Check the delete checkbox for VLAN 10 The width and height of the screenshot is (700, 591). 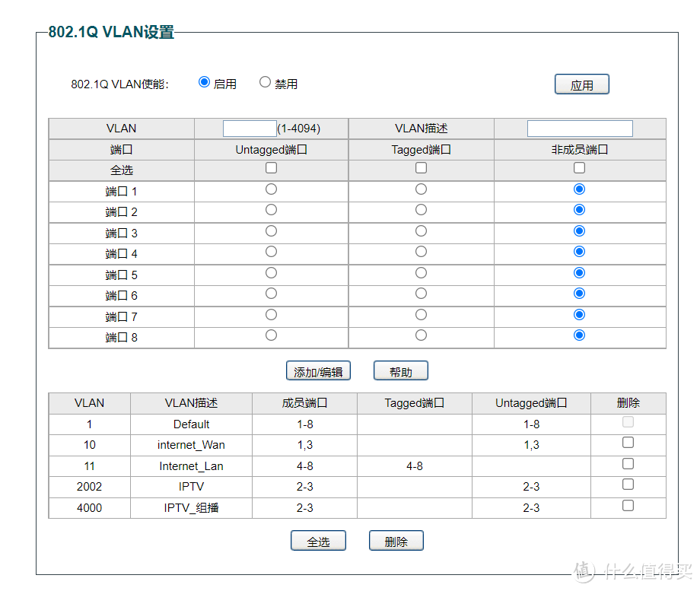point(628,442)
